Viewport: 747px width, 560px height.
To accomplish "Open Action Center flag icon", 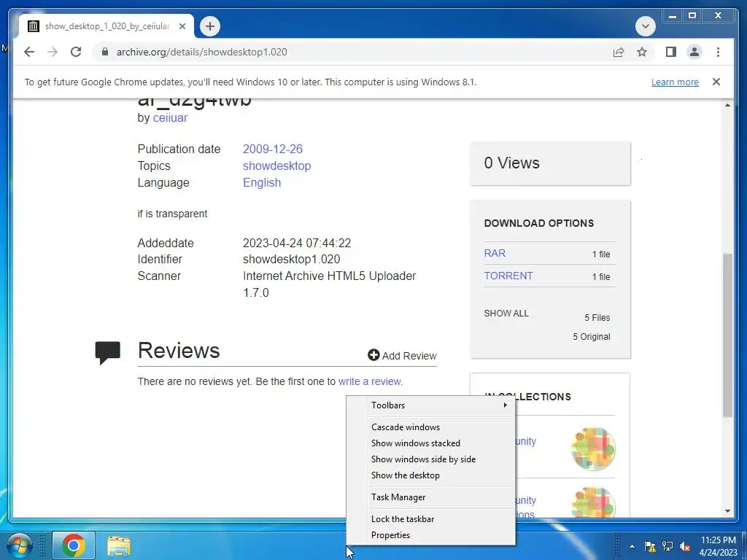I will click(x=650, y=547).
